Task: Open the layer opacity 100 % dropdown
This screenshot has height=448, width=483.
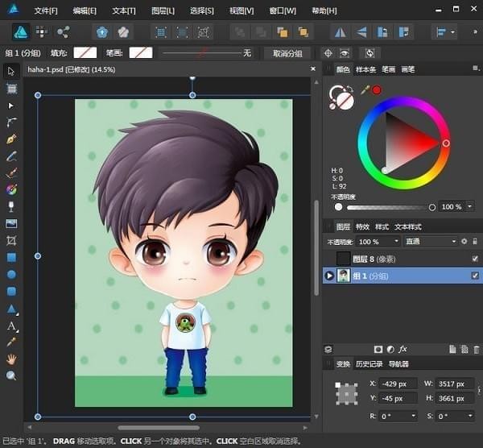Action: point(378,241)
